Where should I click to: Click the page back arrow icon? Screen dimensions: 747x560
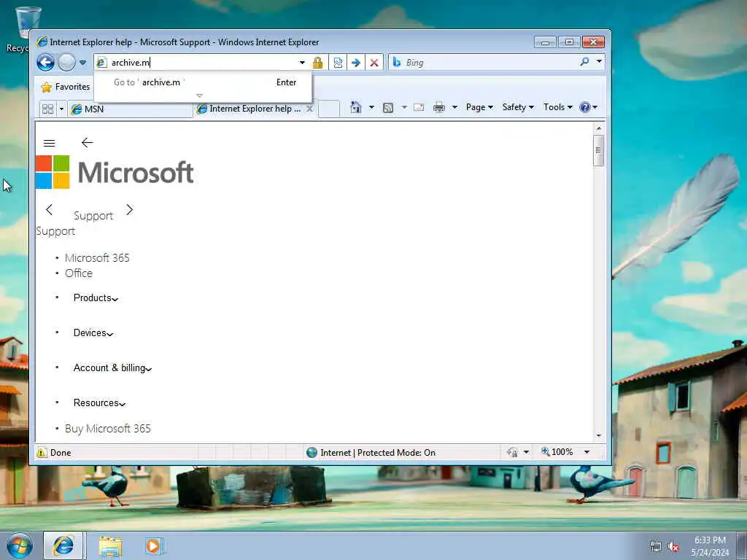click(87, 143)
